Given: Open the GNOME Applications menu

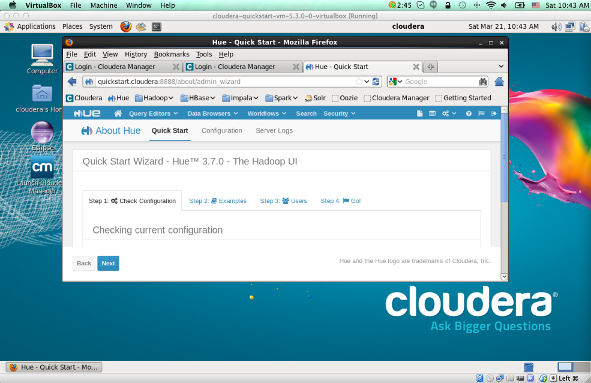Looking at the screenshot, I should tap(30, 26).
